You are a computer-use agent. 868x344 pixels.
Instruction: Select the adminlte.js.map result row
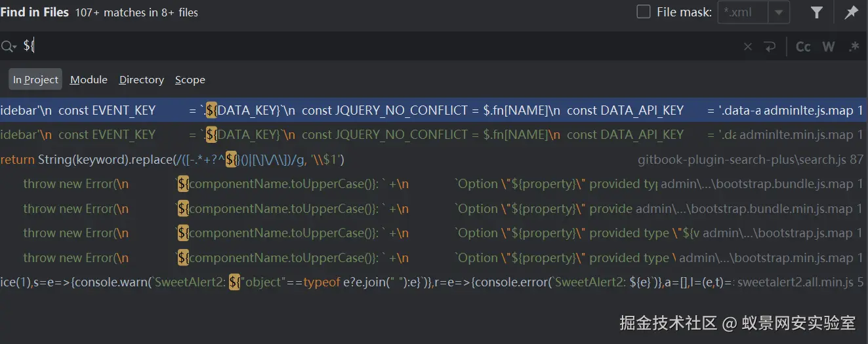click(434, 110)
